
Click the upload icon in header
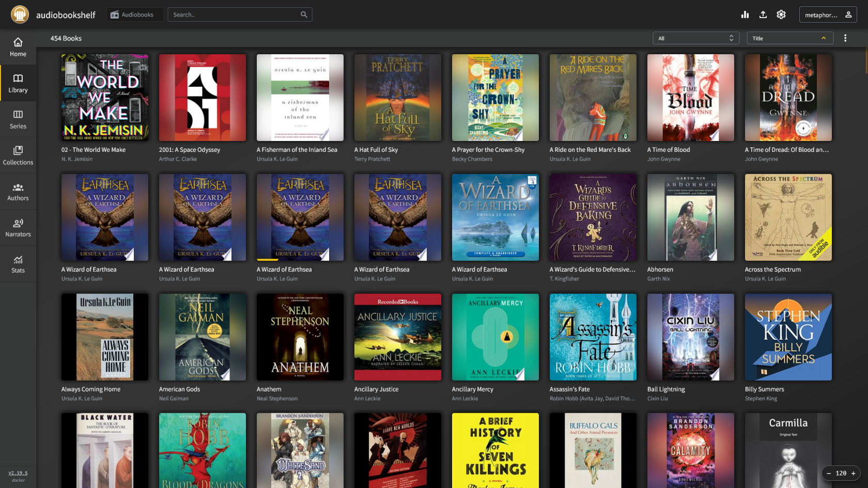[763, 14]
